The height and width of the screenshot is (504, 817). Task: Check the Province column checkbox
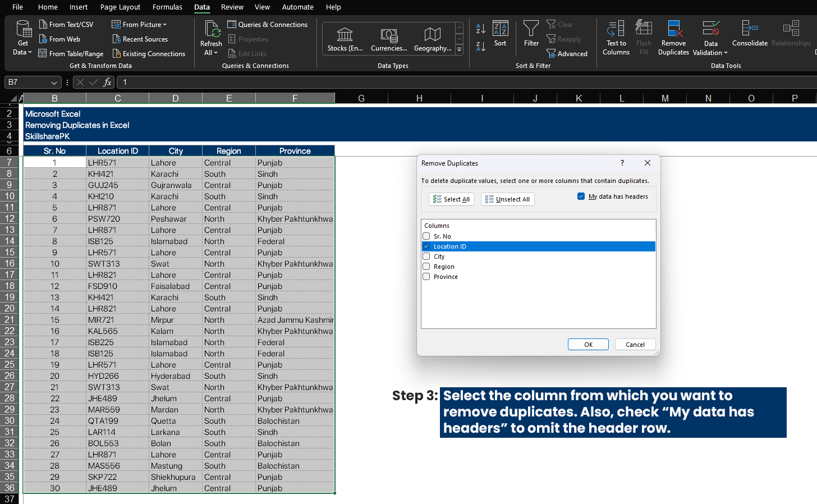(426, 277)
